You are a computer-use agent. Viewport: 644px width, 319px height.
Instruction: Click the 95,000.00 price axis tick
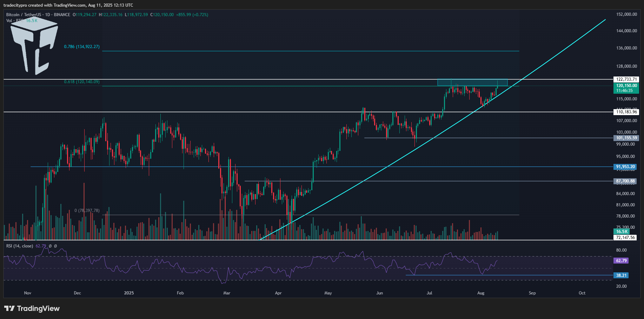pos(625,157)
